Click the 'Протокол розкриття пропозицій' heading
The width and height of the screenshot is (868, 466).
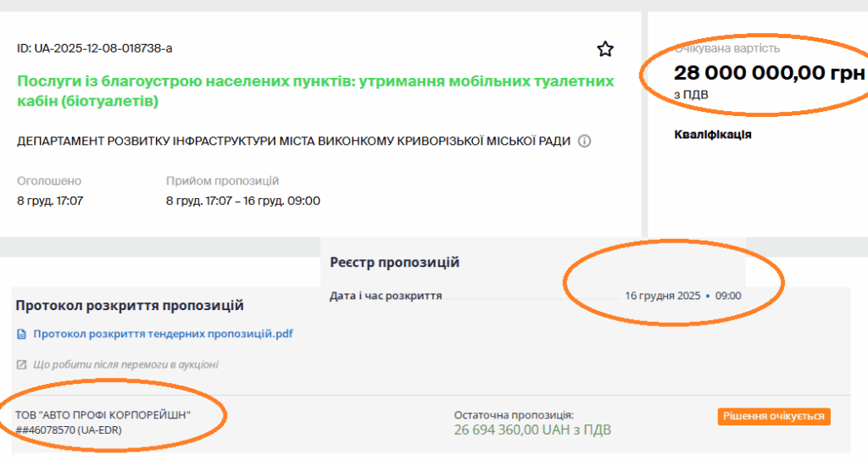click(x=130, y=305)
